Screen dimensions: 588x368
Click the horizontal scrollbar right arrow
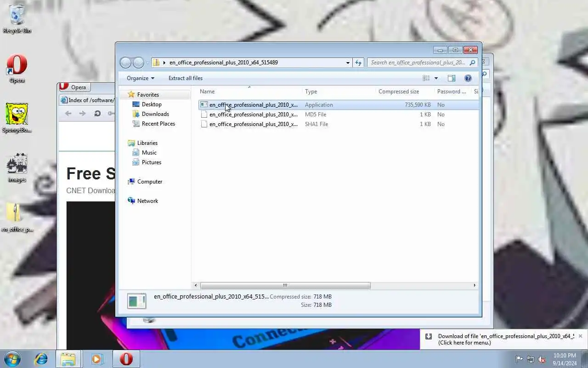(475, 286)
